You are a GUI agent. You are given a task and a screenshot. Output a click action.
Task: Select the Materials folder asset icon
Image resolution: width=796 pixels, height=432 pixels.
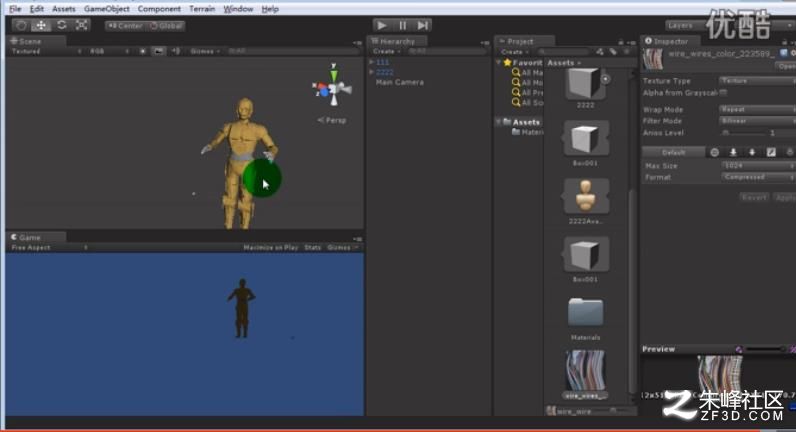pos(585,312)
